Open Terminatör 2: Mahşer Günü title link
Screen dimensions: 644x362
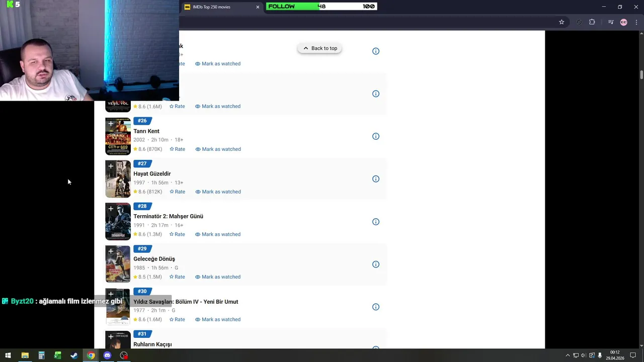pos(168,216)
